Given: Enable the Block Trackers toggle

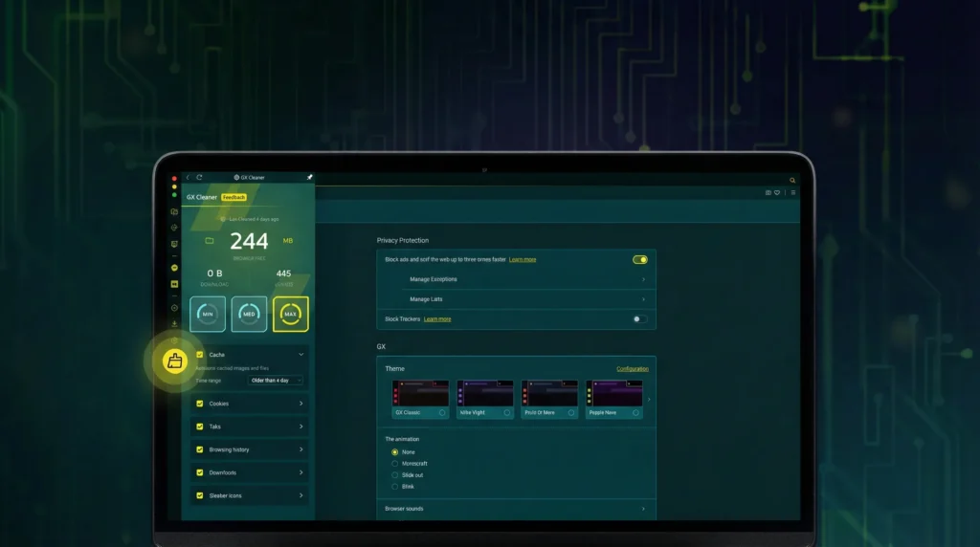Looking at the screenshot, I should point(639,319).
